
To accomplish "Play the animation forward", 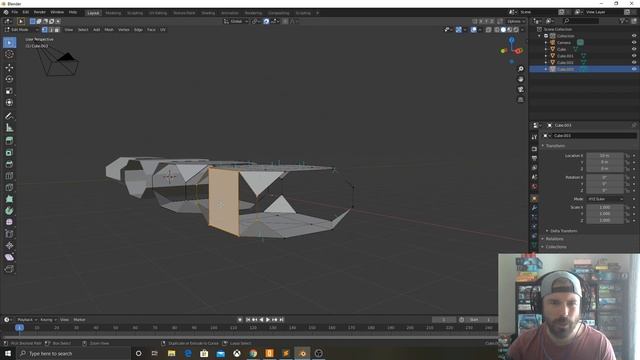I will pyautogui.click(x=268, y=320).
